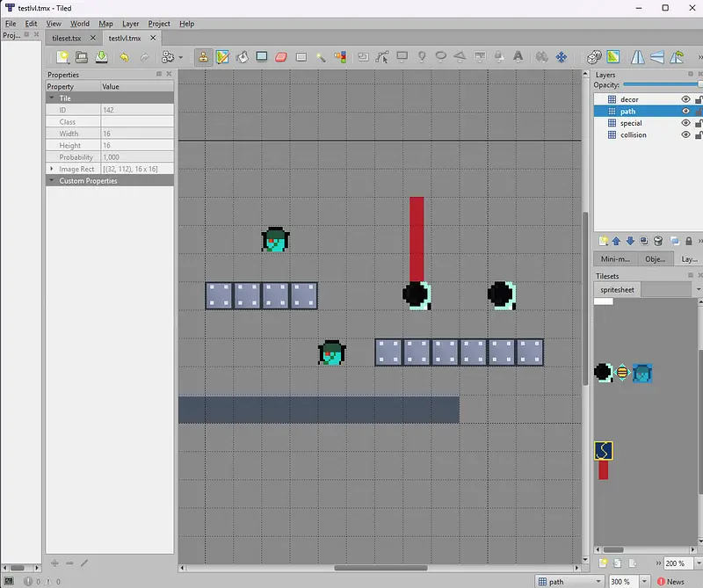Hide the collision layer
703x588 pixels.
(x=686, y=135)
